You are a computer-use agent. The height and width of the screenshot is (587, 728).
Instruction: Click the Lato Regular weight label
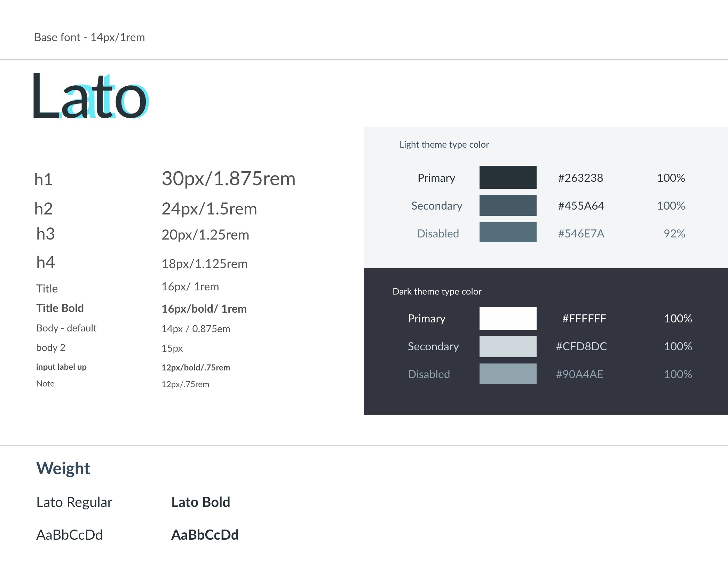point(74,502)
